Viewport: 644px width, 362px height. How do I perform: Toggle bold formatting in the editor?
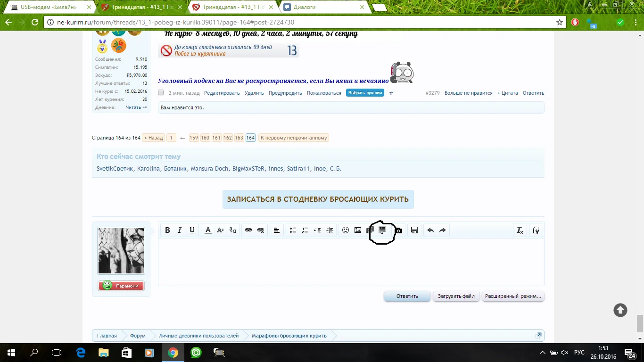167,230
